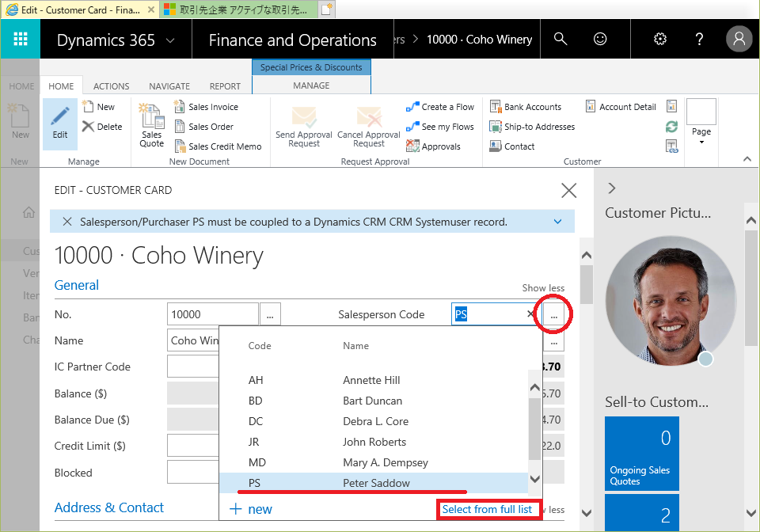The height and width of the screenshot is (532, 760).
Task: Open Approvals in the ribbon
Action: click(433, 146)
